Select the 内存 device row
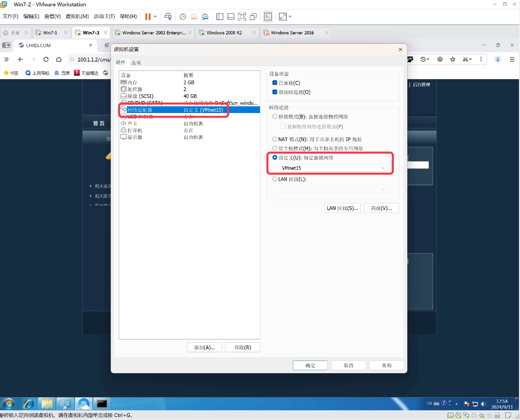The width and height of the screenshot is (520, 420). point(189,82)
